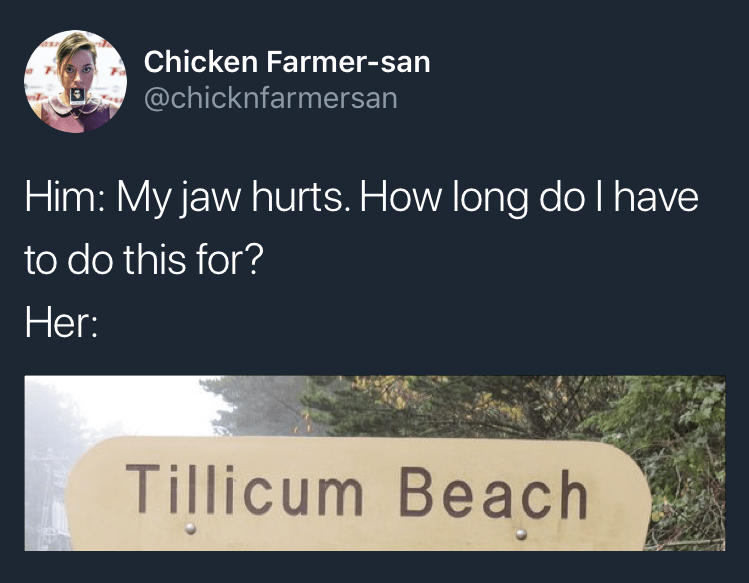Open Chicken Farmer-san's profile avatar
Screen dimensions: 749x583
(x=75, y=81)
